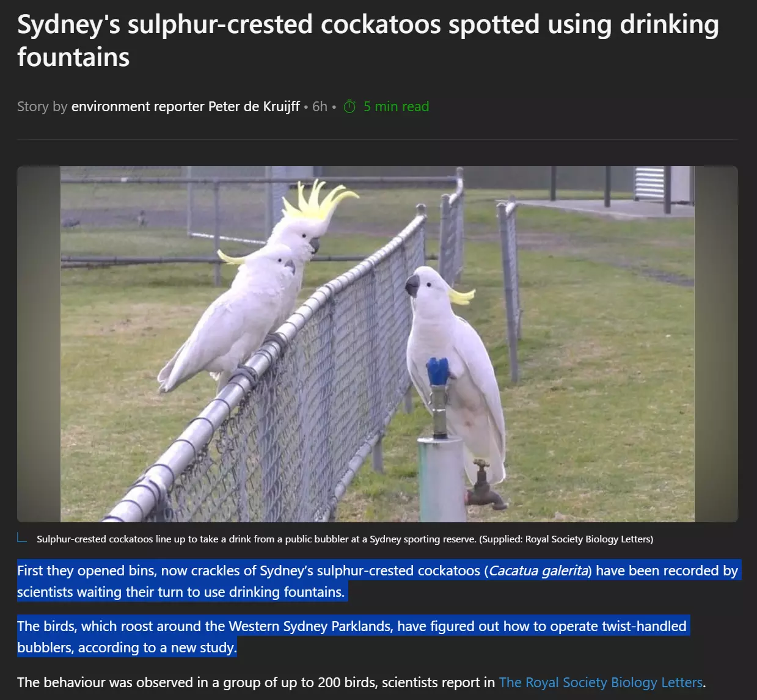The height and width of the screenshot is (700, 757).
Task: Click the green stopwatch read-time icon
Action: click(x=349, y=107)
